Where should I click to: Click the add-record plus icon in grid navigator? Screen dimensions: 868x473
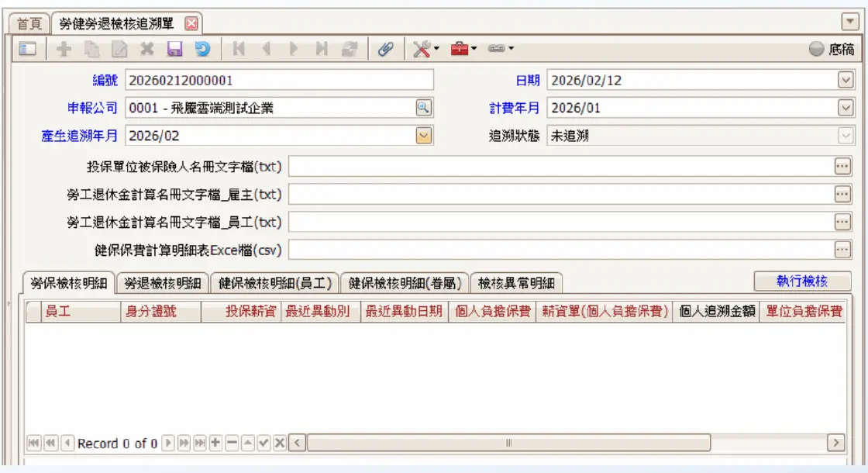point(215,443)
